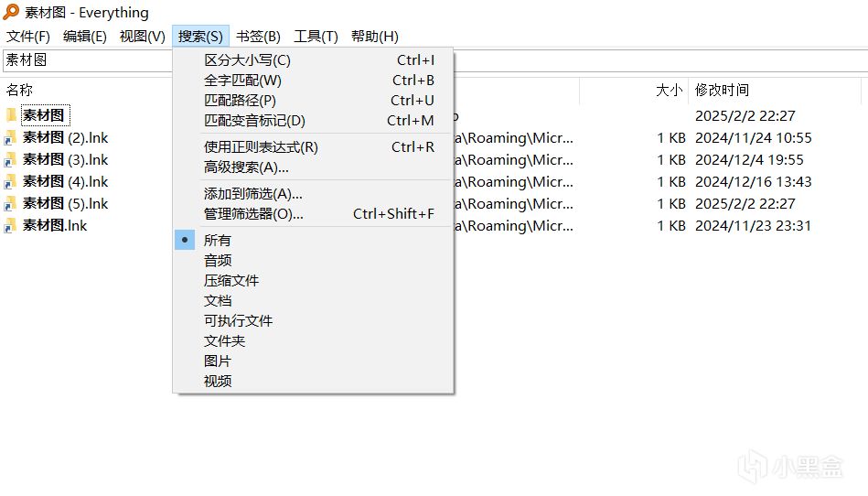Select the 文档 filter

(x=313, y=300)
